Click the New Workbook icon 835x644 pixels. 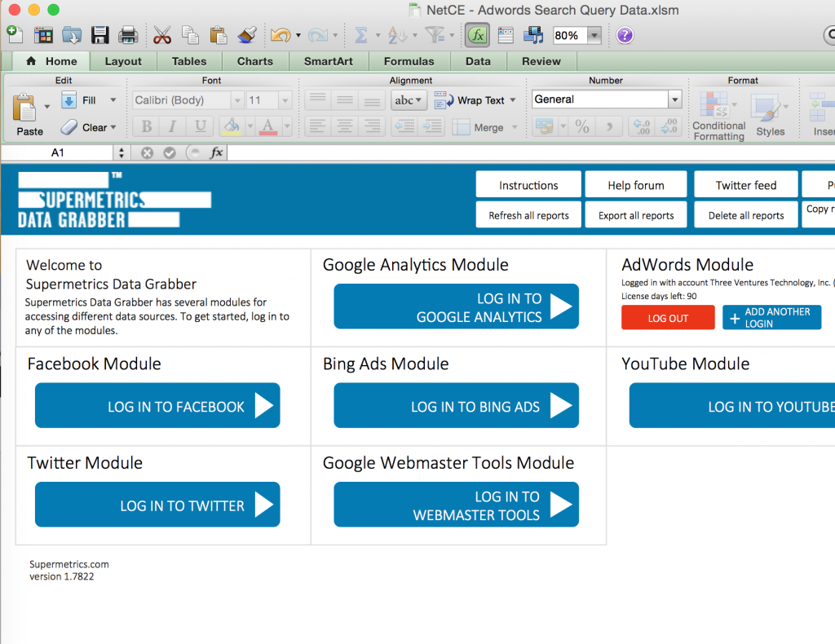click(x=15, y=35)
